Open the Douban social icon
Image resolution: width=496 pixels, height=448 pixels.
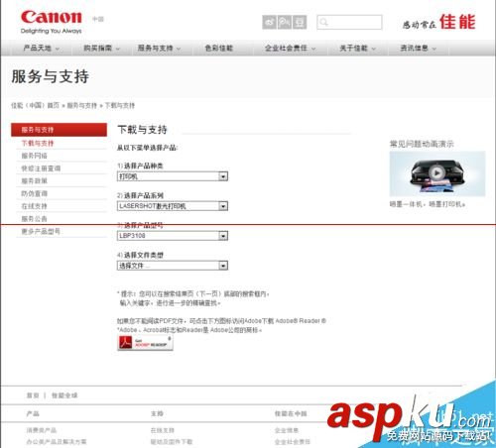click(x=300, y=22)
